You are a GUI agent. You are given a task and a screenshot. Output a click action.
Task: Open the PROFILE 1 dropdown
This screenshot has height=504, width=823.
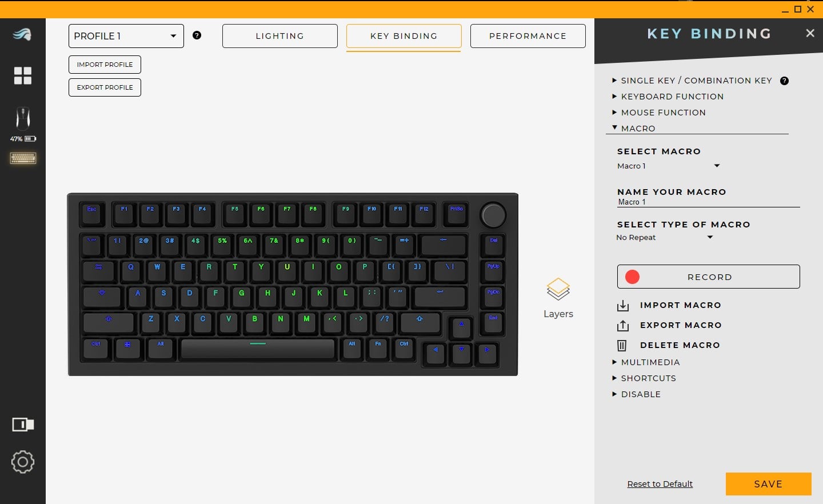126,36
